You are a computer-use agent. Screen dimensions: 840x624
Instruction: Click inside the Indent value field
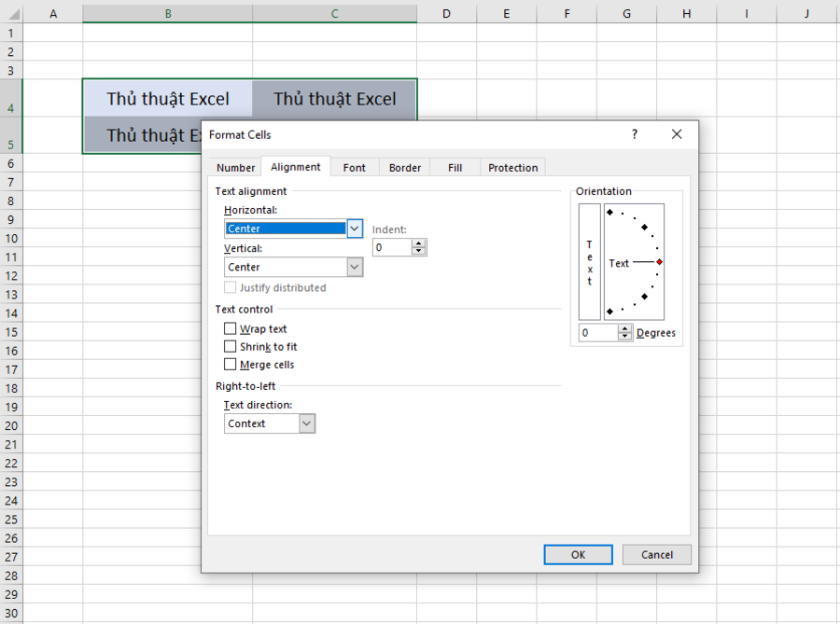pyautogui.click(x=392, y=247)
